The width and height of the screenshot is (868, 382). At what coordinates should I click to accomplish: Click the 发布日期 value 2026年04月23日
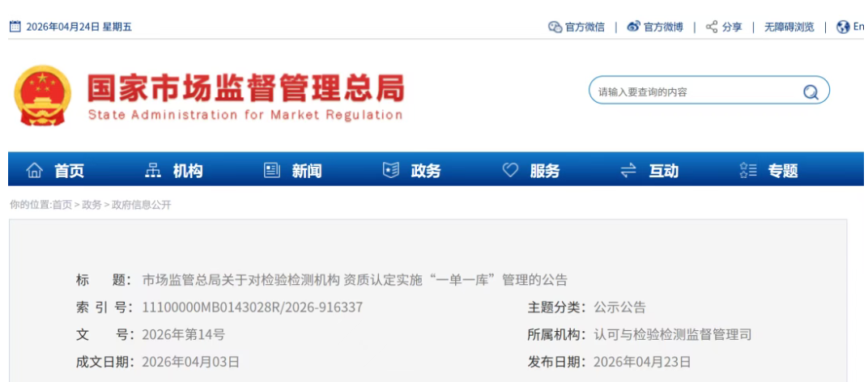point(642,363)
